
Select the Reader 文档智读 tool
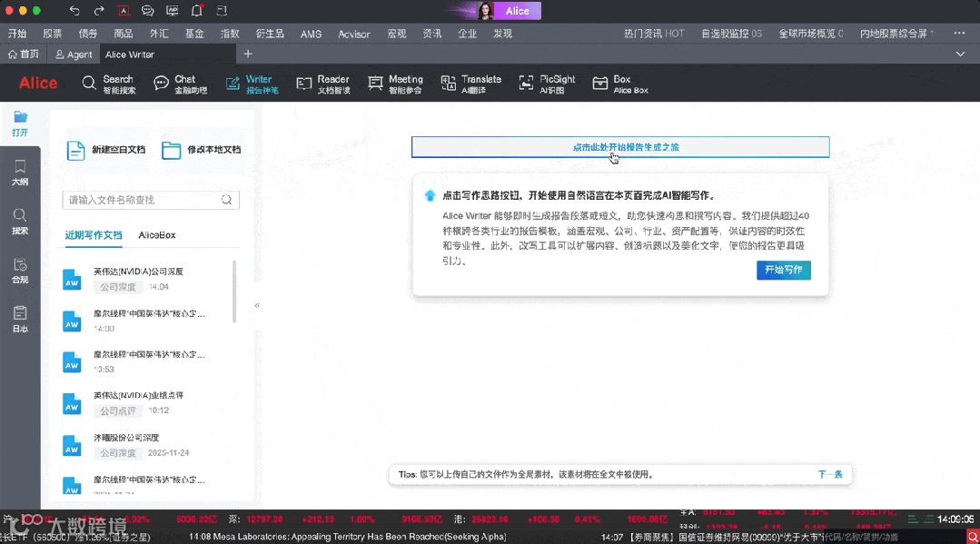pos(323,83)
